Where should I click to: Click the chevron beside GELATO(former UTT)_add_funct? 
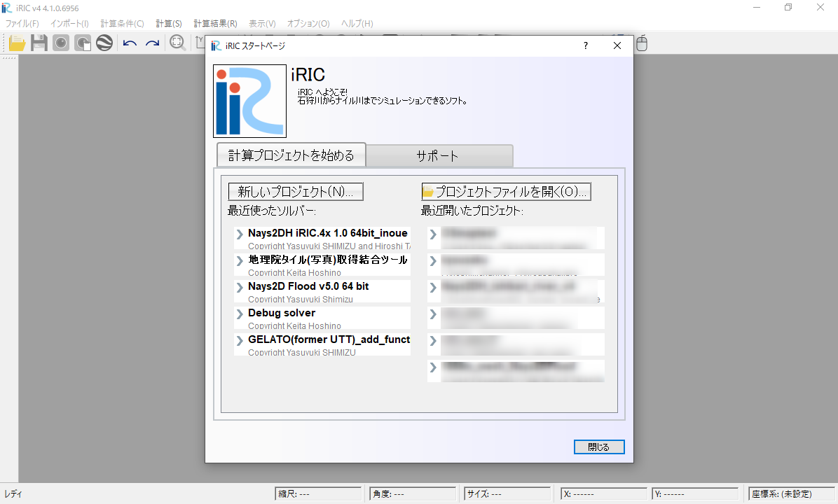tap(240, 341)
